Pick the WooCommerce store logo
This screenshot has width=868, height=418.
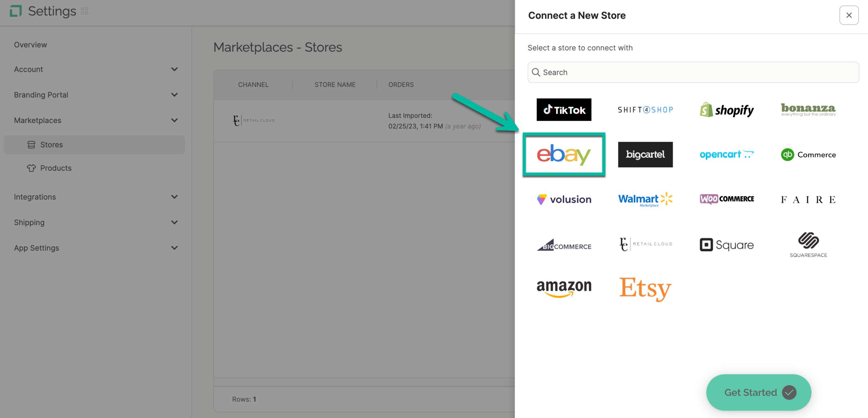727,199
